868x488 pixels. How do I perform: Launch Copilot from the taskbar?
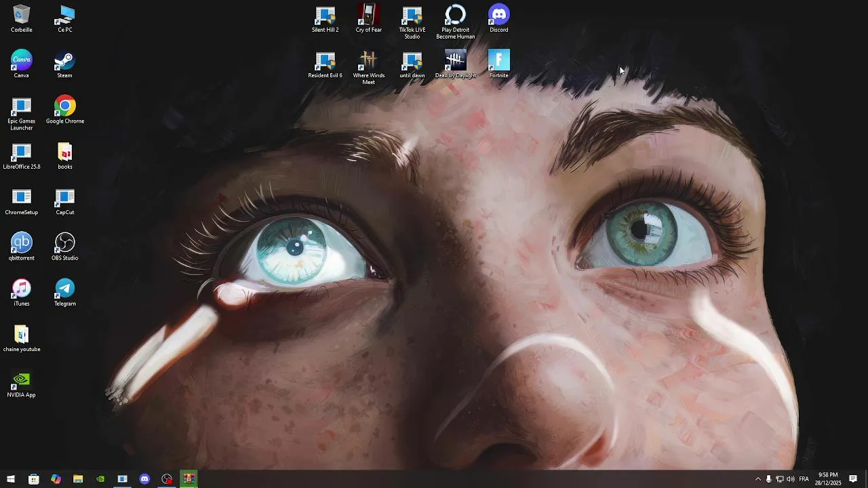(x=56, y=479)
